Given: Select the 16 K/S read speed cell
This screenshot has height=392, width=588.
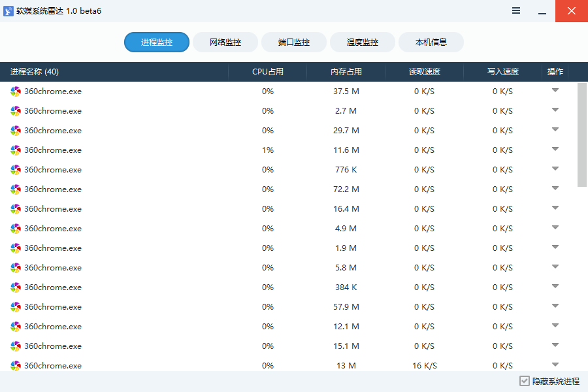Looking at the screenshot, I should click(x=425, y=365).
